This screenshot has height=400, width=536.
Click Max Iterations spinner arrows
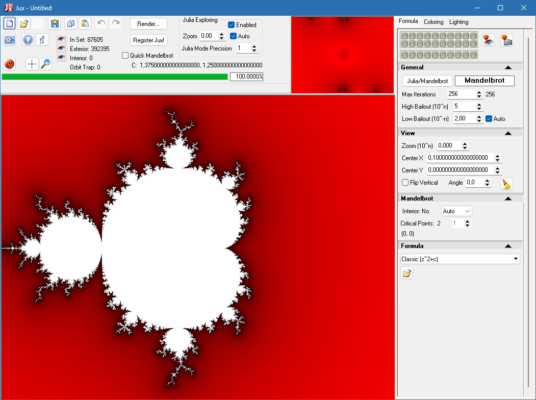[479, 94]
